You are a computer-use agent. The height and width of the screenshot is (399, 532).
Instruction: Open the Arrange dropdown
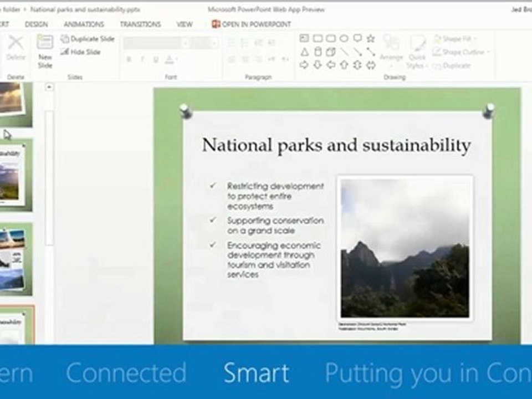coord(391,50)
